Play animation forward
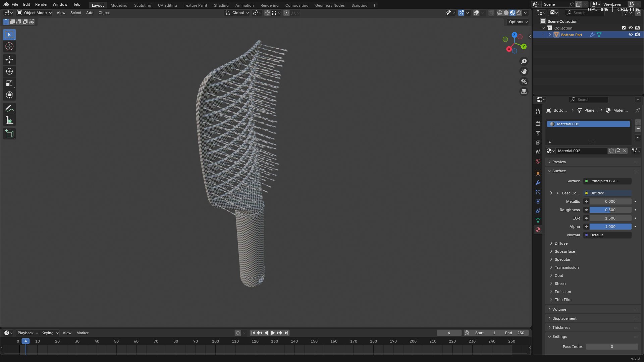 (x=273, y=333)
